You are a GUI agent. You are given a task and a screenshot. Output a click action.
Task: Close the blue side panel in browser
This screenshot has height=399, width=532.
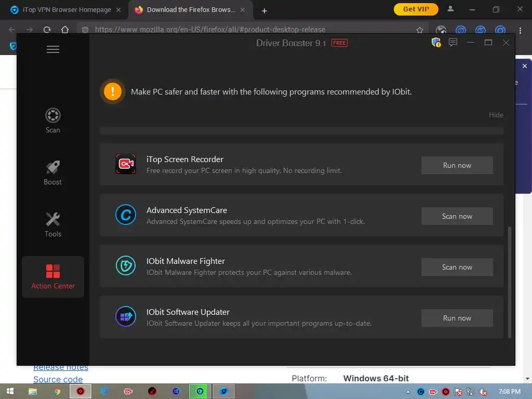click(x=525, y=66)
